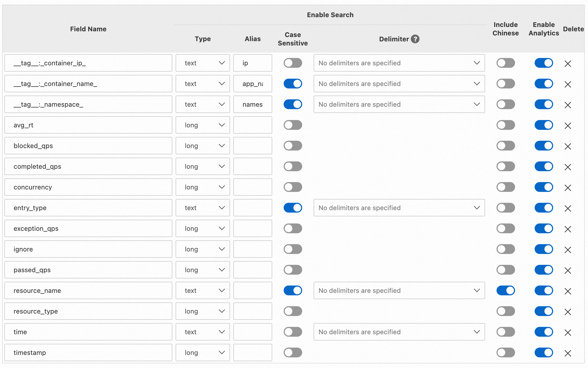
Task: Click the exception_qps field name input
Action: point(88,228)
